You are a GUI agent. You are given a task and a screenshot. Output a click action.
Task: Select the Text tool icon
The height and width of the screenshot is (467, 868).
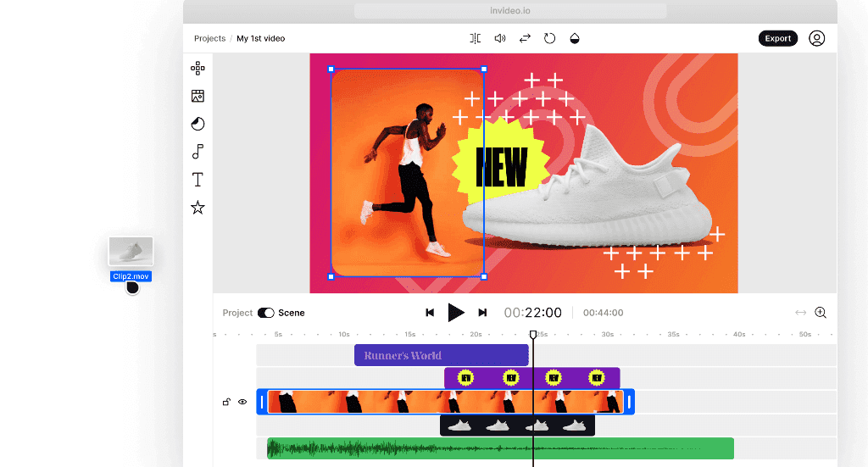[x=198, y=180]
